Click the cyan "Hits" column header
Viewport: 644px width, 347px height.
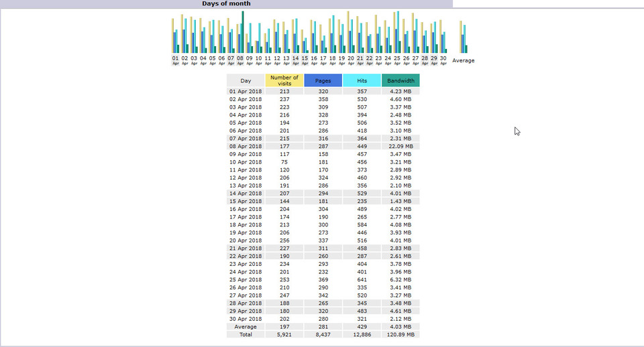pos(362,80)
